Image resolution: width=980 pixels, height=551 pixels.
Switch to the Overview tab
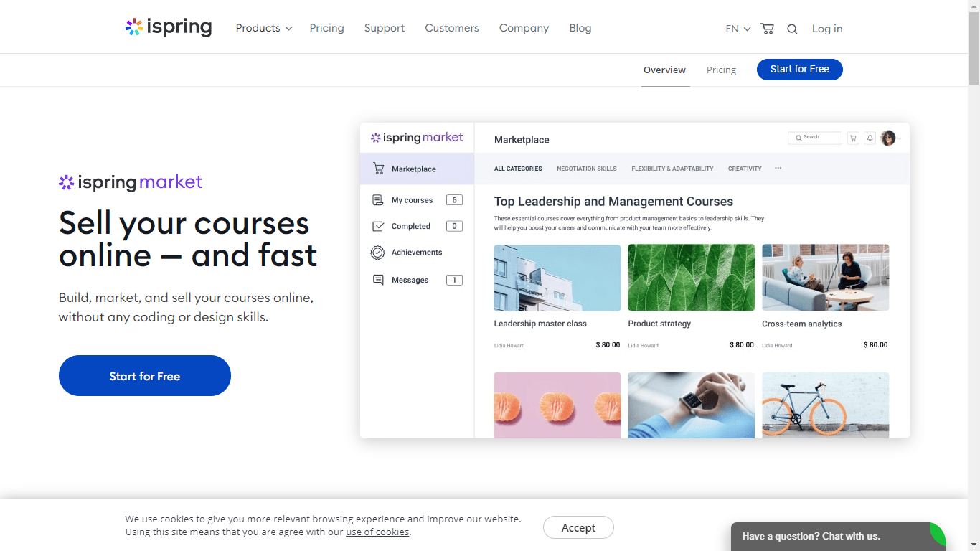(x=664, y=70)
